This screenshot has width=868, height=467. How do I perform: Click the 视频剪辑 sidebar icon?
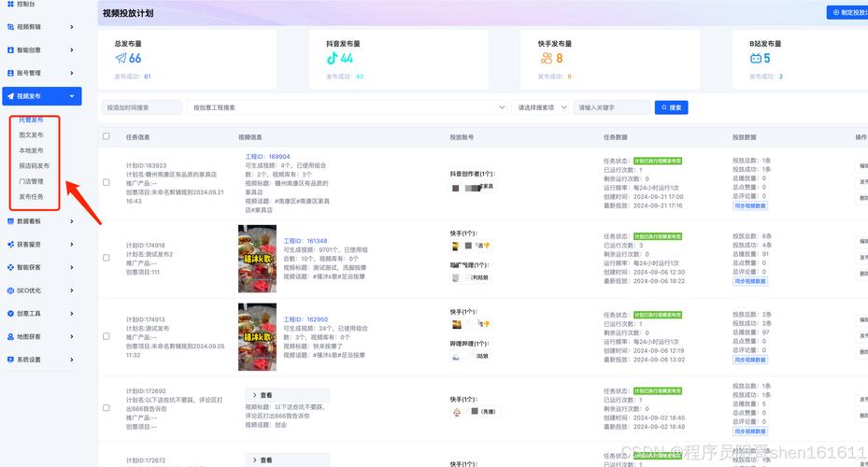point(10,26)
